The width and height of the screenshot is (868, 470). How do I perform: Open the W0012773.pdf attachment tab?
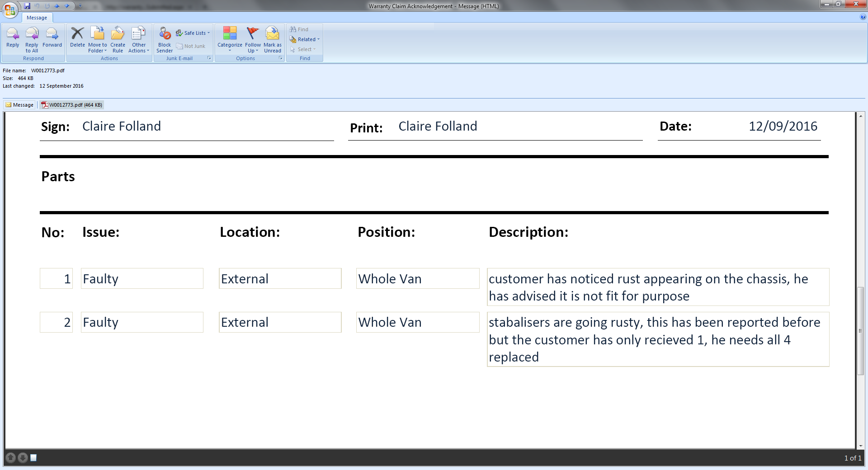pos(72,105)
